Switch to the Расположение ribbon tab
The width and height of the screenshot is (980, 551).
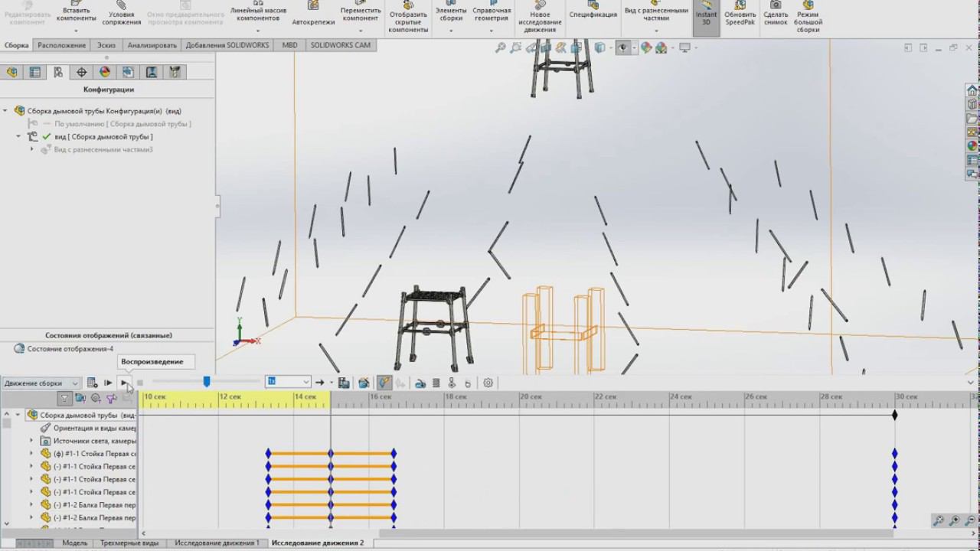pos(62,45)
